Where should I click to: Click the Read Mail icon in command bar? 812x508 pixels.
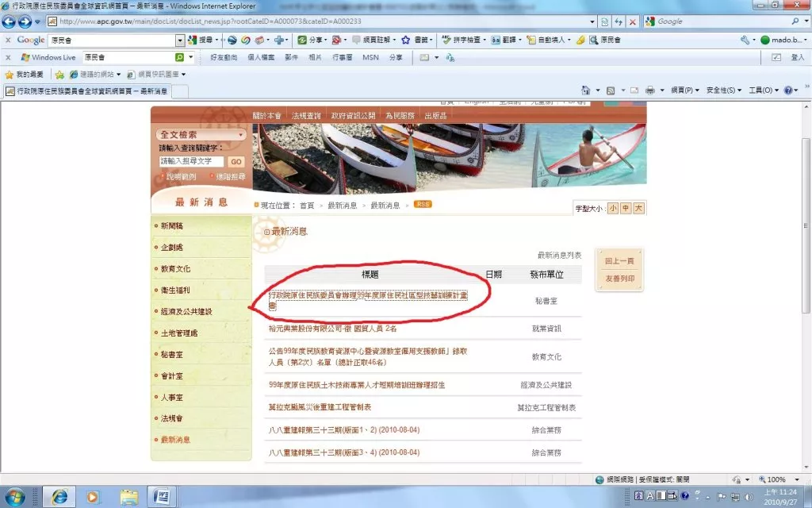pyautogui.click(x=634, y=90)
